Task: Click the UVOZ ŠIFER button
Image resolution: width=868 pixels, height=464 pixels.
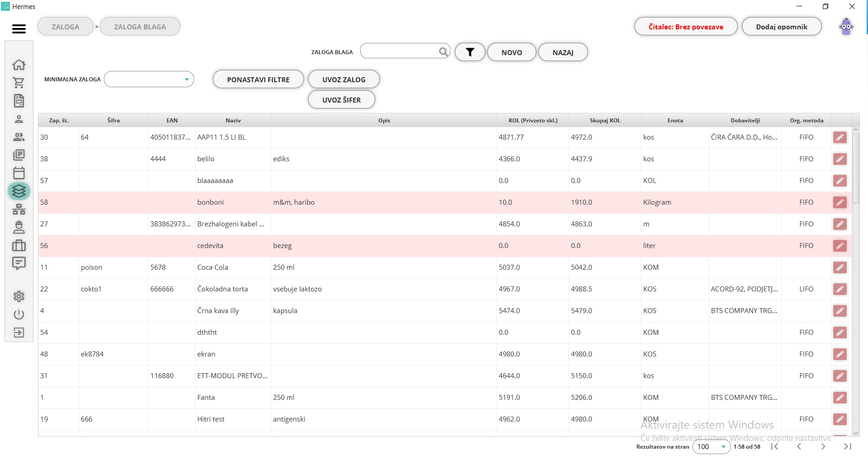Action: 342,100
